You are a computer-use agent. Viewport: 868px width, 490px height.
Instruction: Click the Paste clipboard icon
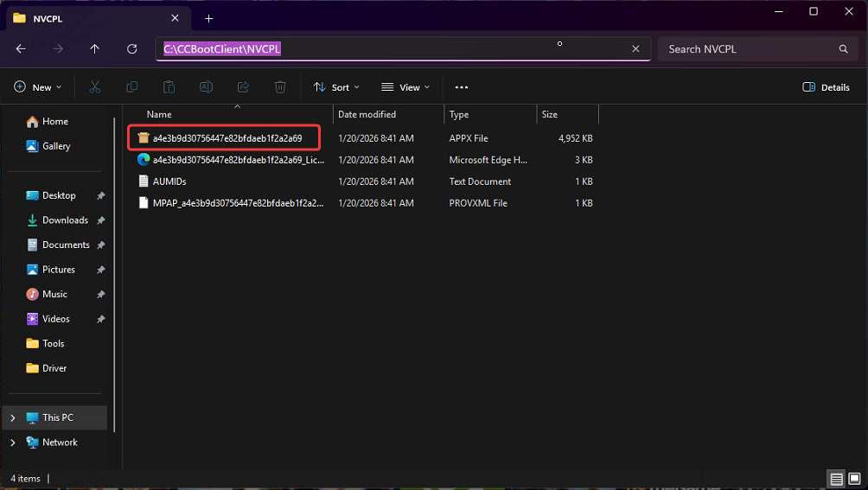(169, 87)
